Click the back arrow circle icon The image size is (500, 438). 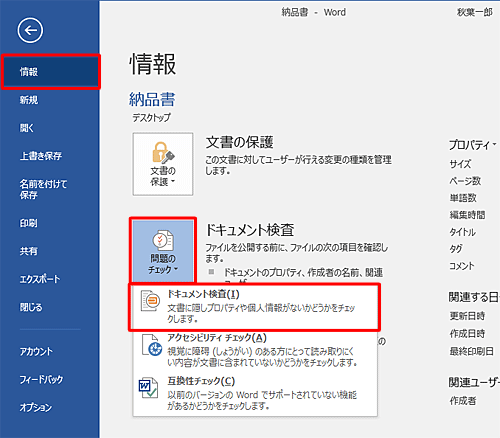coord(30,31)
